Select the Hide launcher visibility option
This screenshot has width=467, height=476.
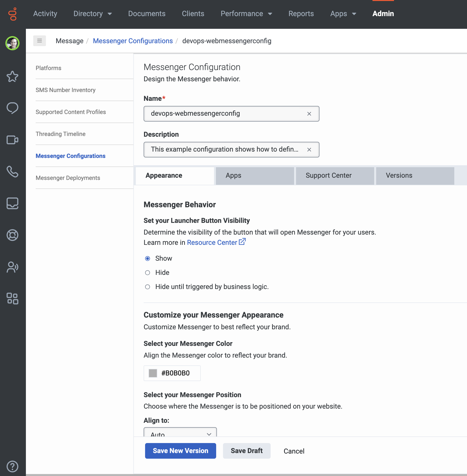click(x=148, y=273)
